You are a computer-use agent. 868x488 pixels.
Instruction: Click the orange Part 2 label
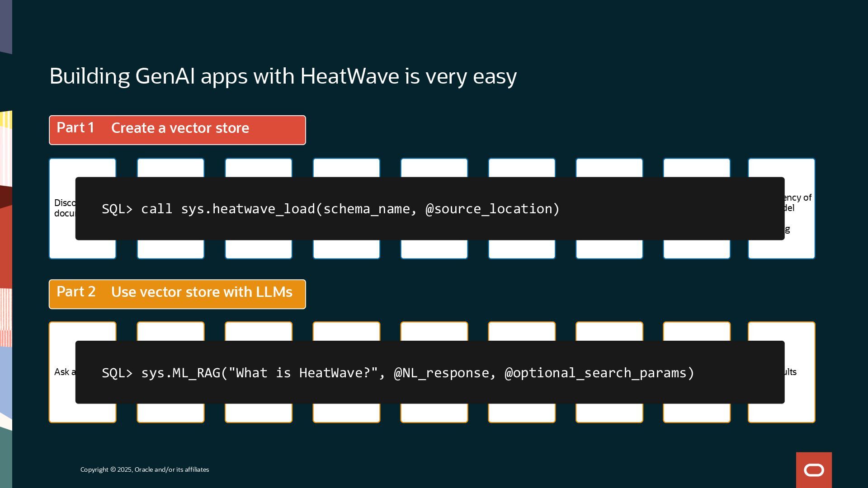(x=76, y=292)
